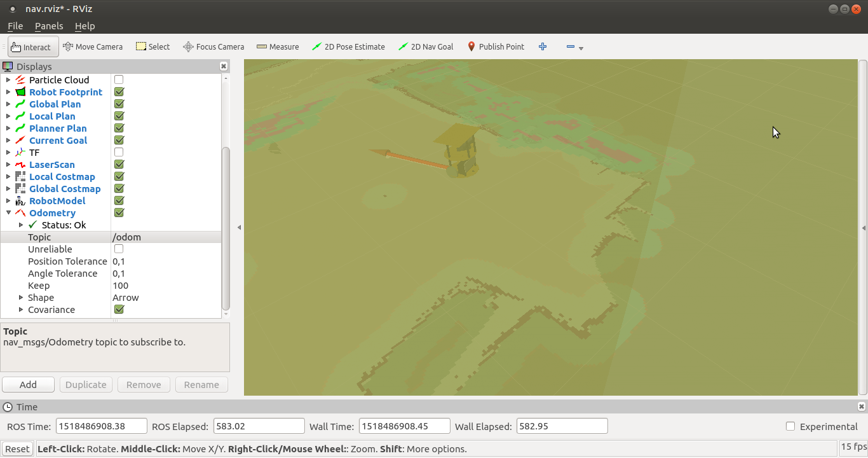Enable the TF display checkbox

click(119, 152)
